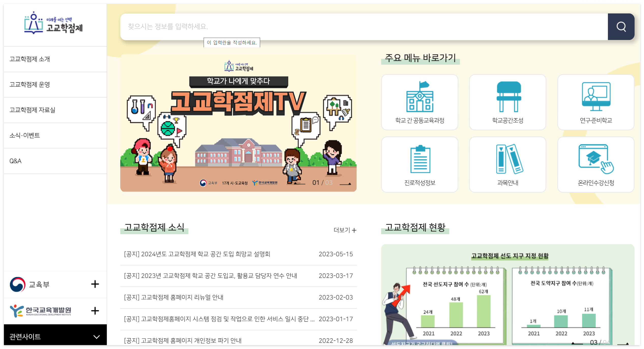Open notice 2024년도 학교 공간 도입 희망교 설명회
The width and height of the screenshot is (644, 349).
click(197, 254)
